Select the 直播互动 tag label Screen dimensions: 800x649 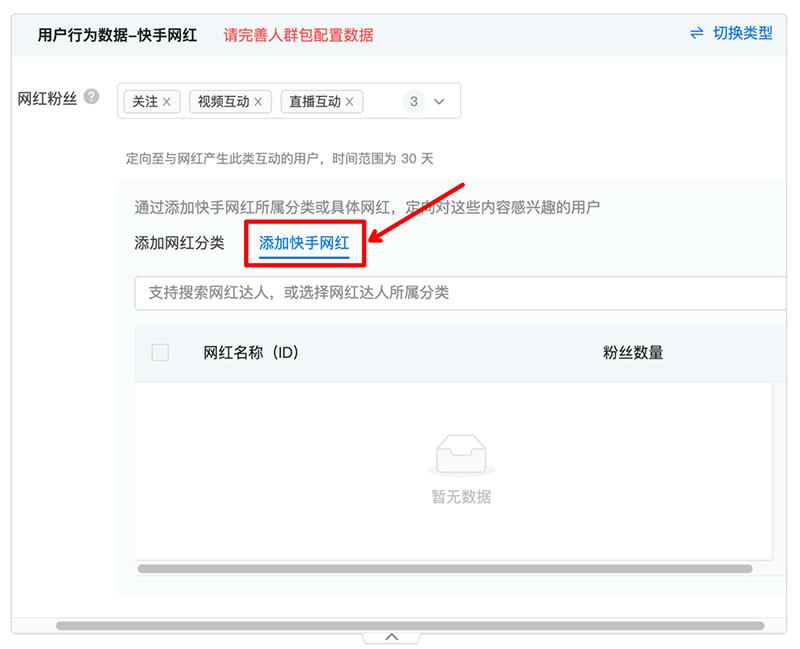point(315,102)
